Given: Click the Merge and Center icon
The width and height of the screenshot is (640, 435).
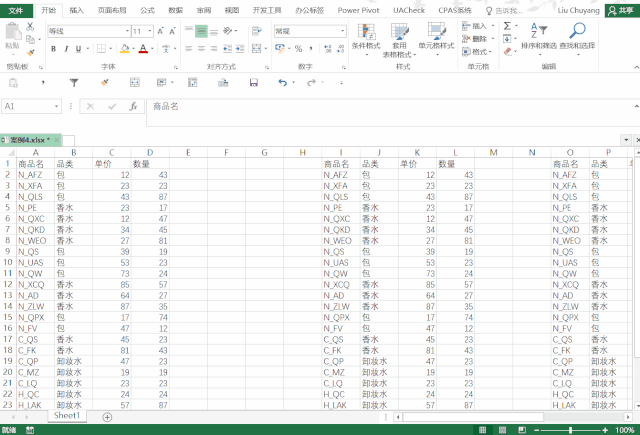Looking at the screenshot, I should click(x=256, y=49).
